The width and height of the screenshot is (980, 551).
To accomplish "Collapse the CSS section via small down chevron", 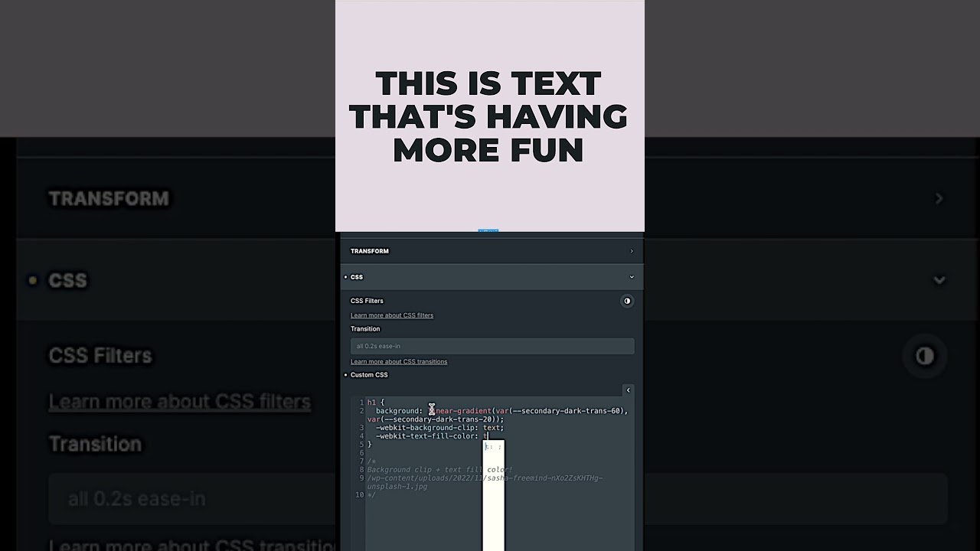I will click(632, 277).
